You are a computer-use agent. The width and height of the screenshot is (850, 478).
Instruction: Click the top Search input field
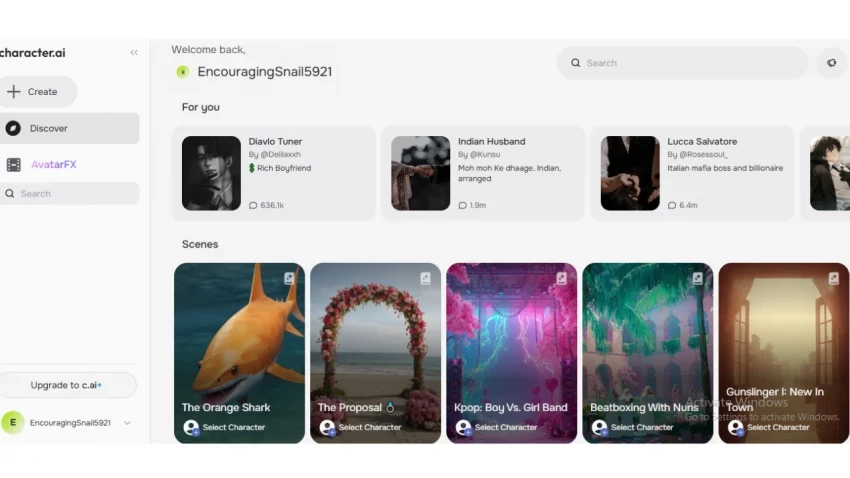coord(682,63)
